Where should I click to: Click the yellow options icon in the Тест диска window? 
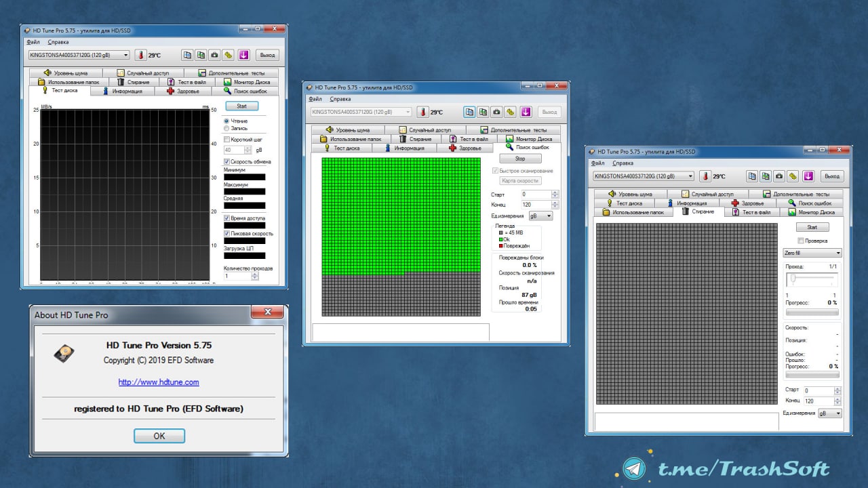(229, 55)
